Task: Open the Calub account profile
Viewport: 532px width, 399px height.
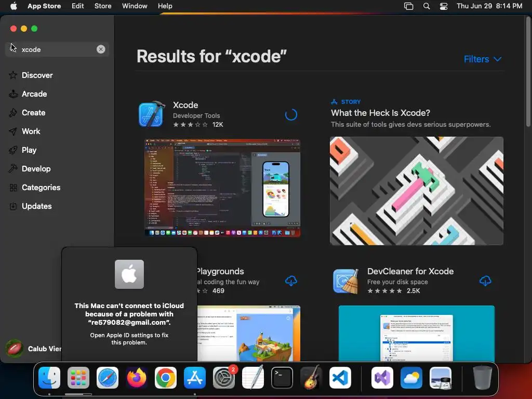Action: tap(33, 349)
